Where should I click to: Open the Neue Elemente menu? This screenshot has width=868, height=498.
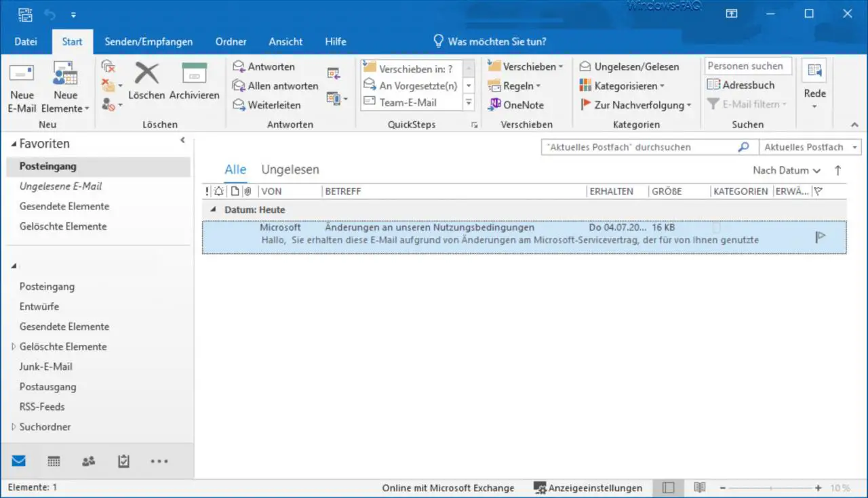pyautogui.click(x=66, y=89)
